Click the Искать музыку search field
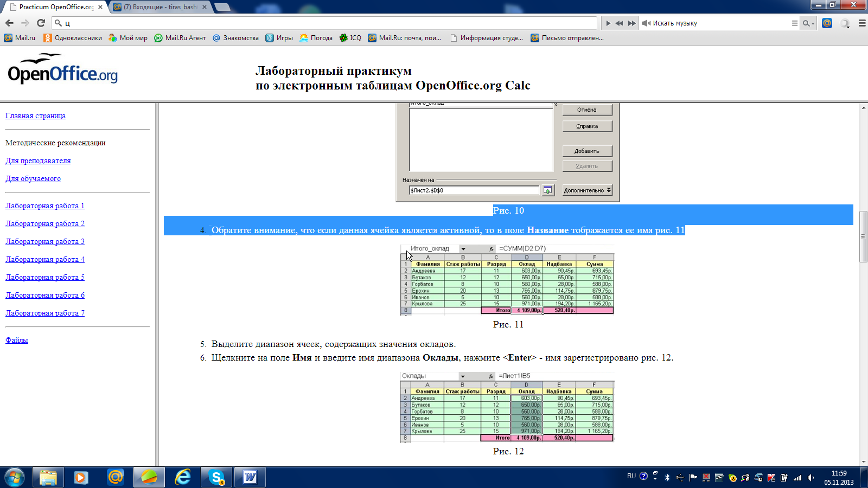868x488 pixels. pos(720,23)
